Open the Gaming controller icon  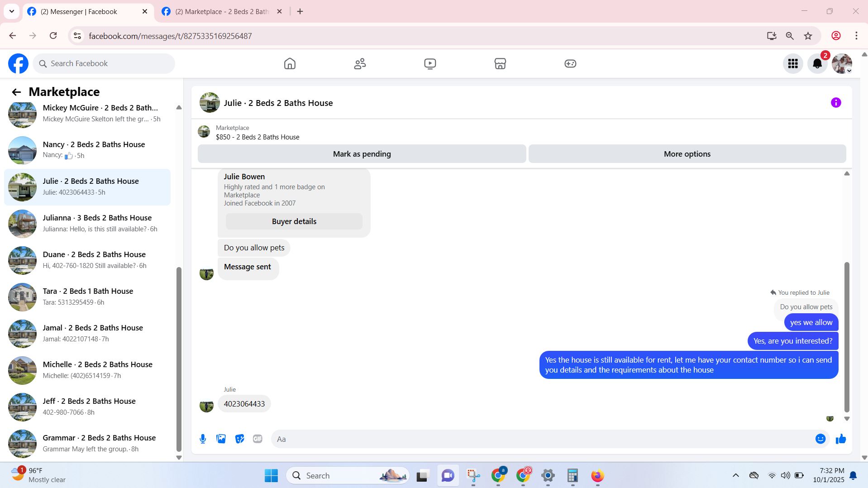tap(570, 64)
